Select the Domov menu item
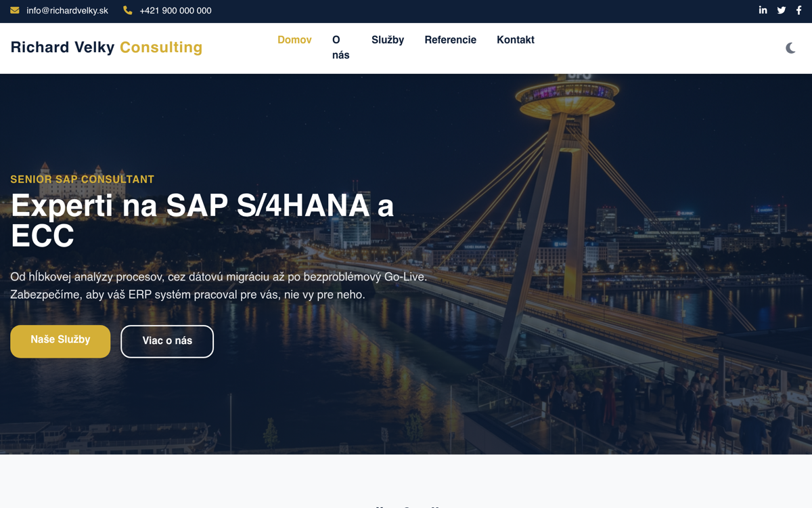The width and height of the screenshot is (812, 508). [x=294, y=39]
